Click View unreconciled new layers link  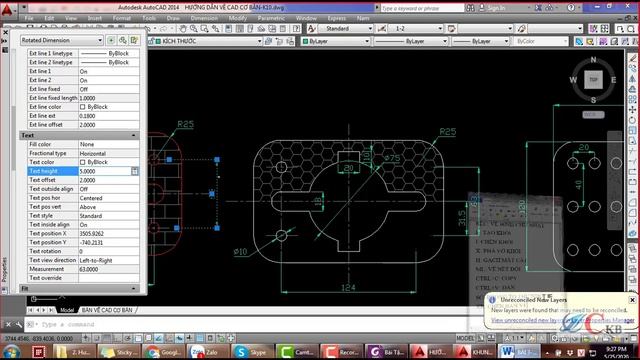pyautogui.click(x=562, y=320)
